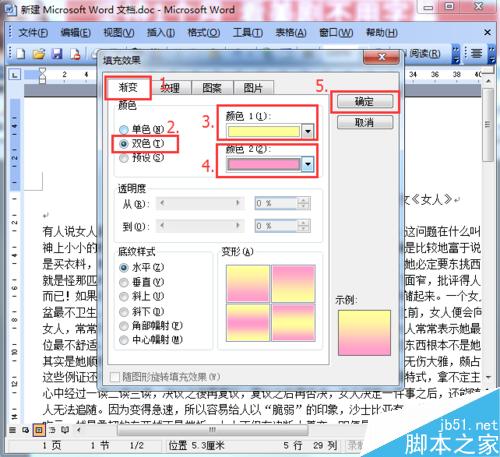Open the 插入(I) menu
Viewport: 500px width, 457px height.
pyautogui.click(x=161, y=33)
